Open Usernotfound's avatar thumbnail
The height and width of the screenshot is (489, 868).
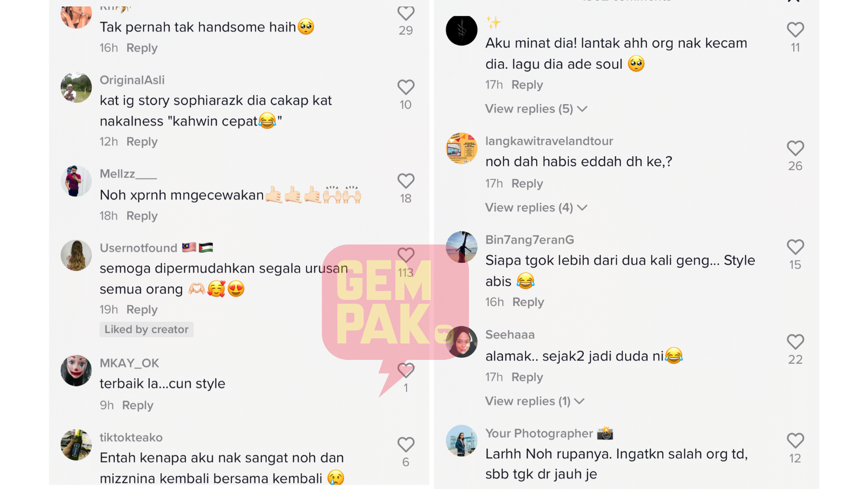tap(76, 255)
